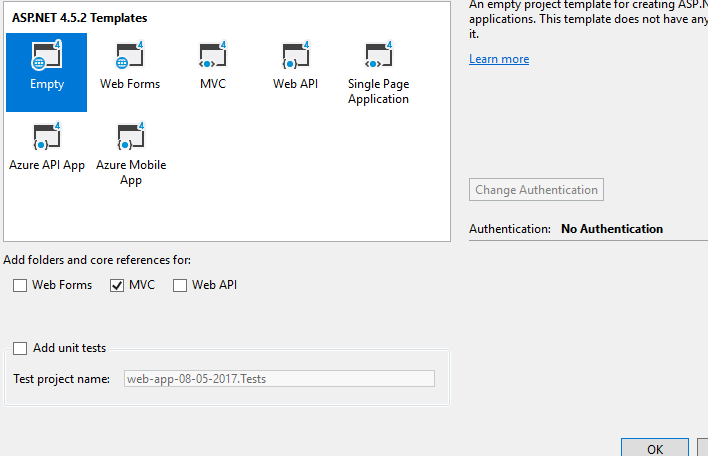
Task: Click the Azure Mobile App label
Action: [x=131, y=172]
